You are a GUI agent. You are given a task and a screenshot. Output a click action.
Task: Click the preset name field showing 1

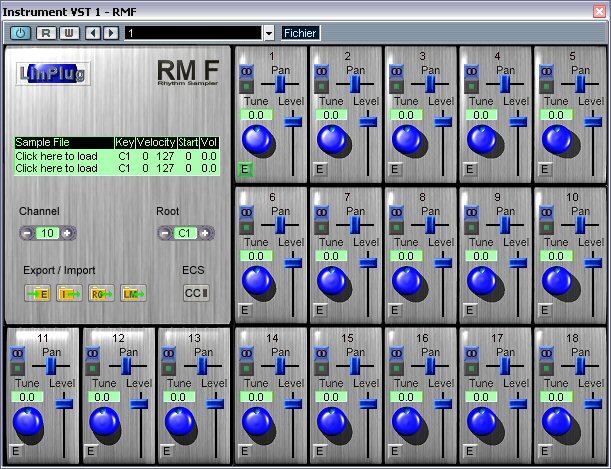point(193,33)
